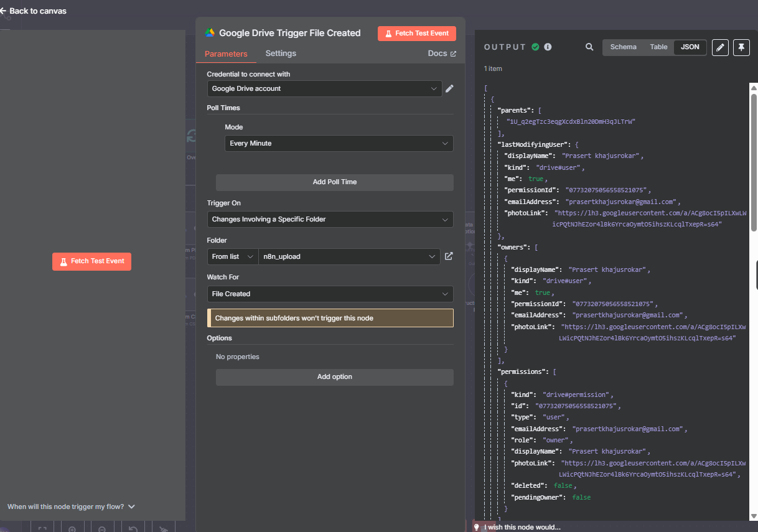Click the "permissions" key in JSON
This screenshot has width=758, height=532.
522,372
